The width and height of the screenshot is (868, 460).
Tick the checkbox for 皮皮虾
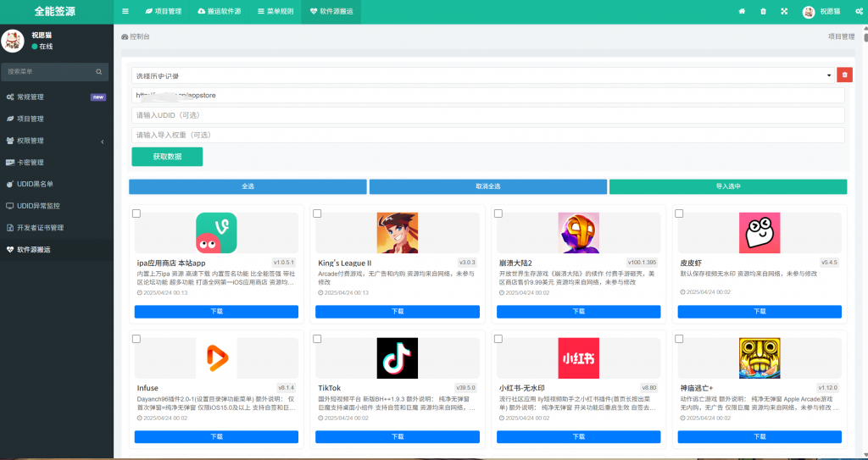pyautogui.click(x=679, y=213)
